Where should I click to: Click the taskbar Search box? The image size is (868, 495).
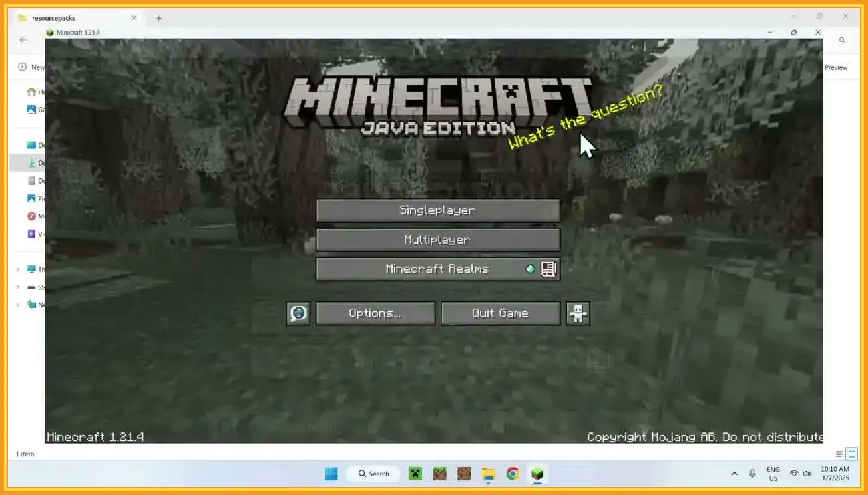pyautogui.click(x=373, y=474)
